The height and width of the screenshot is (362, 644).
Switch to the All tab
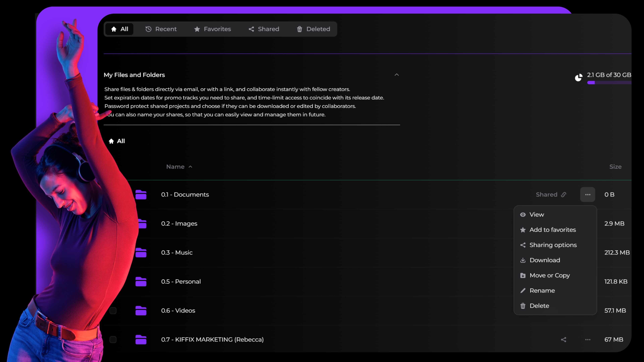tap(119, 29)
